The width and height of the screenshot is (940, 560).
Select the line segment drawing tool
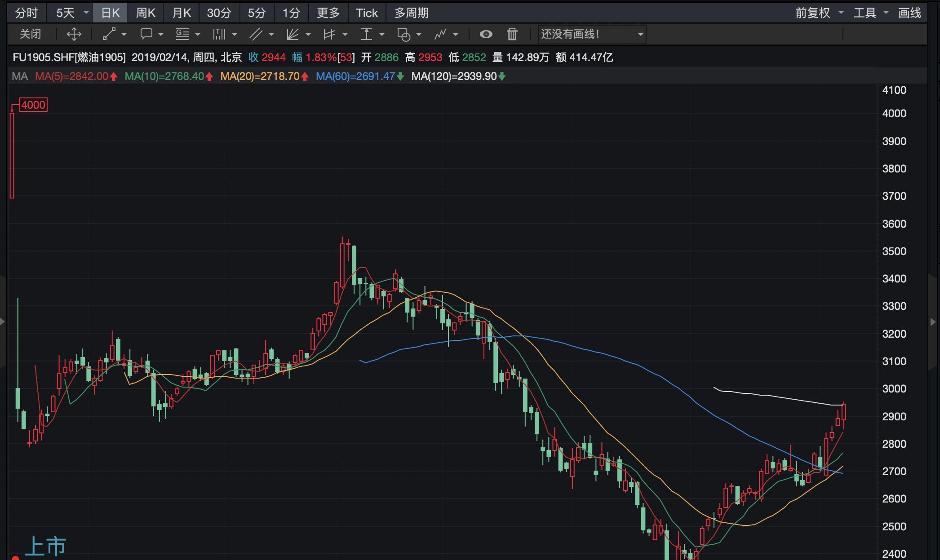pyautogui.click(x=109, y=34)
